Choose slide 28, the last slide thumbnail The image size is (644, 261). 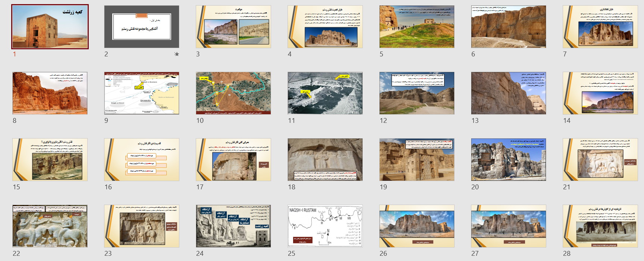[600, 226]
